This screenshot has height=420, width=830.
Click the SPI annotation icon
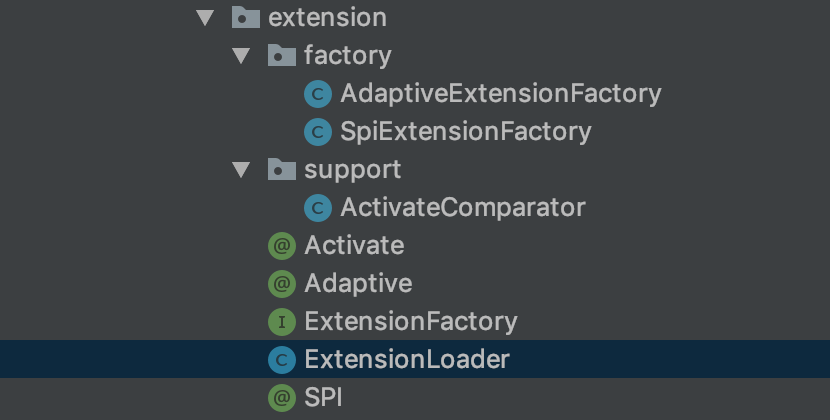pos(282,398)
